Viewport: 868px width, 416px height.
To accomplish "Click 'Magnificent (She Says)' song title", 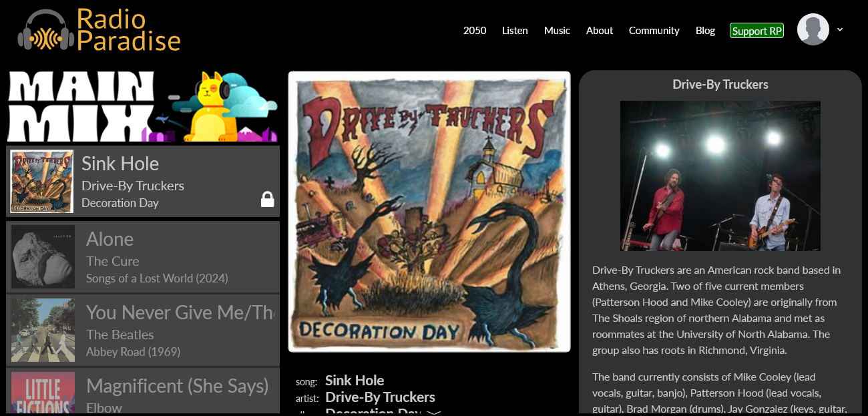I will (x=178, y=386).
